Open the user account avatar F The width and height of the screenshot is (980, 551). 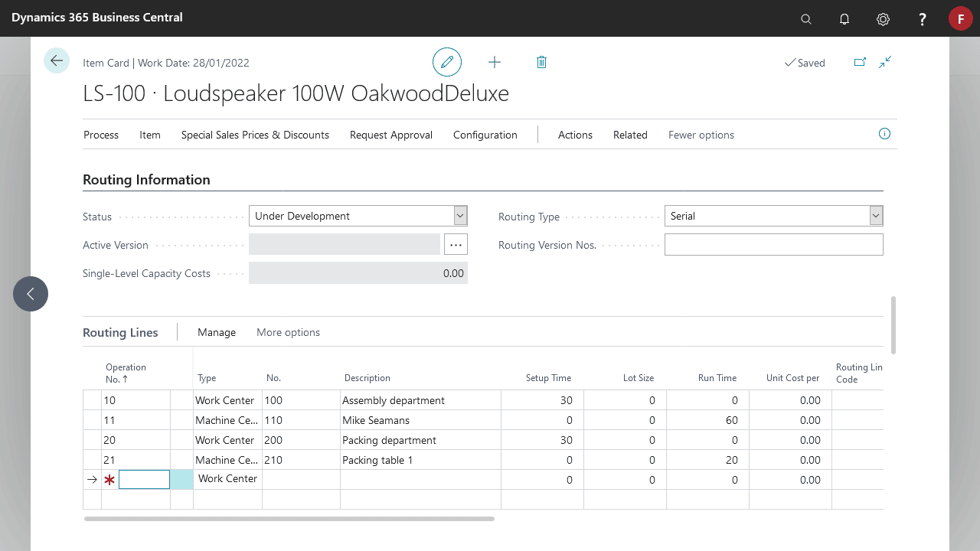point(961,18)
